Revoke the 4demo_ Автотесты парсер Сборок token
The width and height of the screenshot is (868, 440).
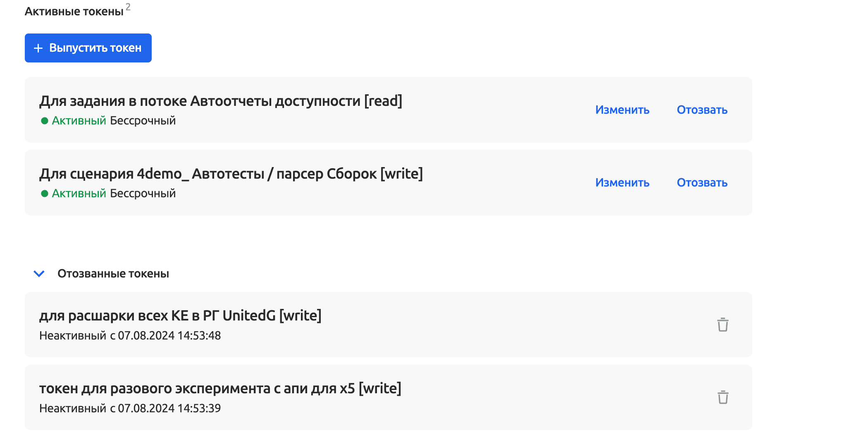[702, 183]
